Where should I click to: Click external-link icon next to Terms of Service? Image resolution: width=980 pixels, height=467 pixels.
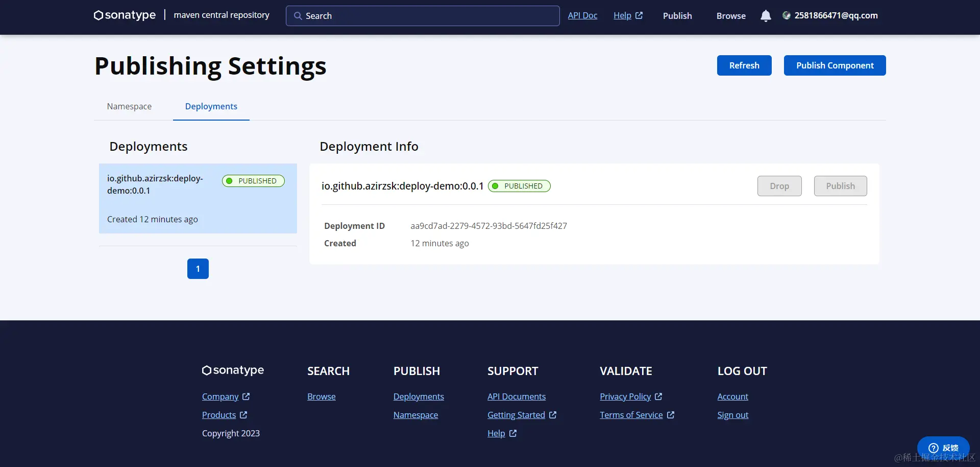pos(671,415)
